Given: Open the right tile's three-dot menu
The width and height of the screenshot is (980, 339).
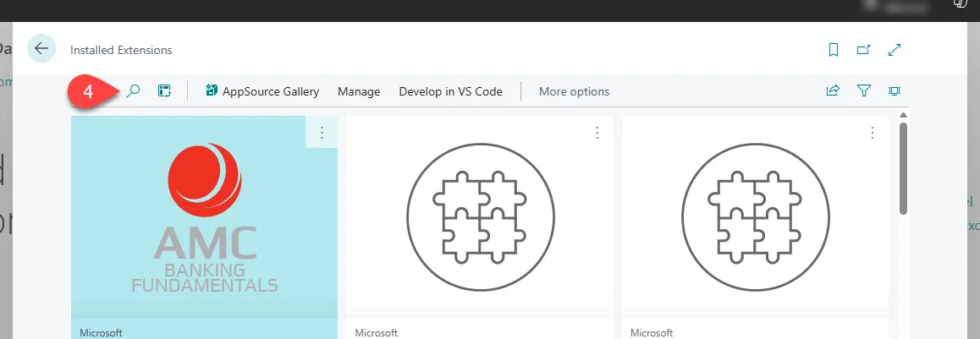Looking at the screenshot, I should click(873, 133).
